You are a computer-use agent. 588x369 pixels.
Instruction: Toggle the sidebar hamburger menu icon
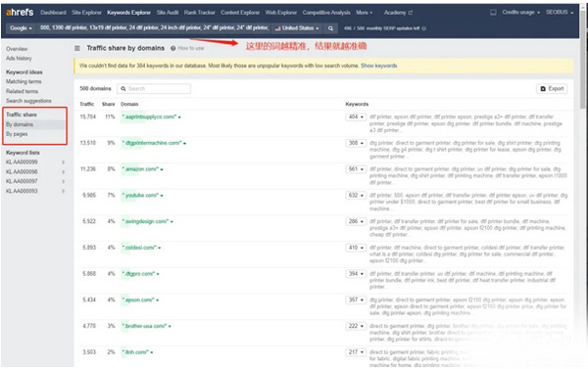click(x=77, y=48)
